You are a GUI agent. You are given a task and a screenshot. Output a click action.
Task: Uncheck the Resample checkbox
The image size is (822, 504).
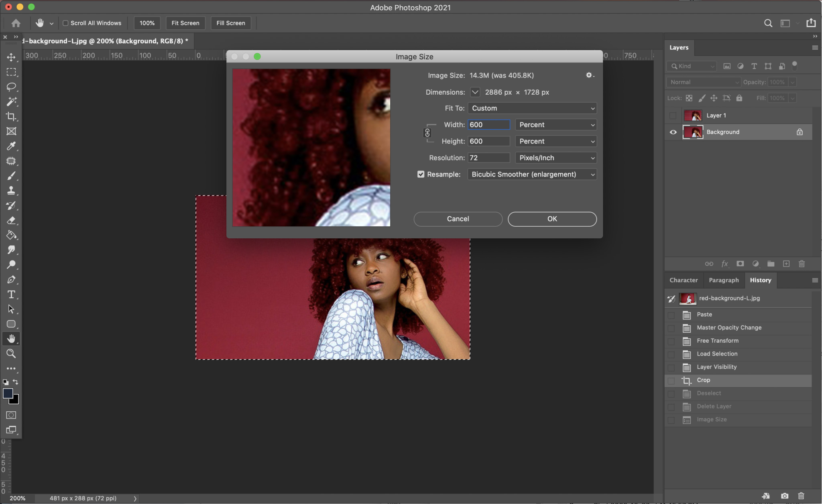point(421,174)
